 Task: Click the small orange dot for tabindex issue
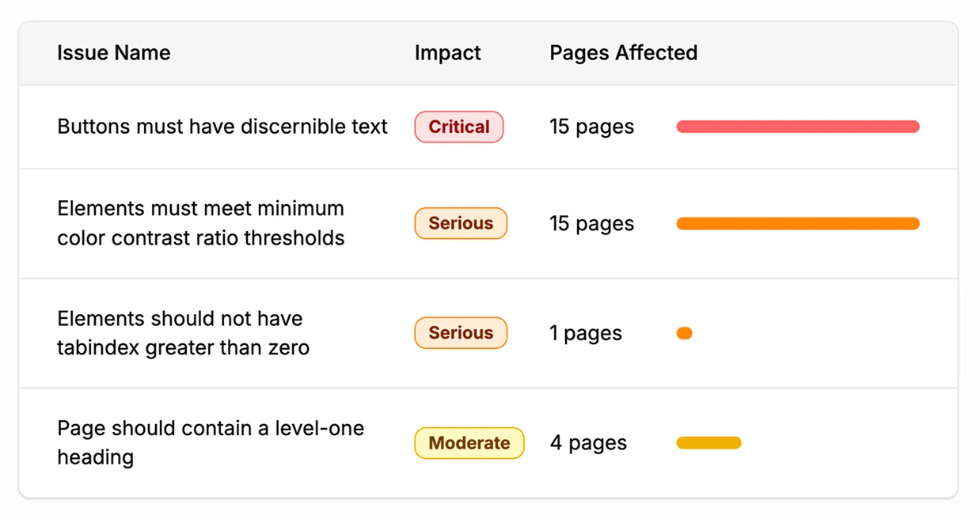pyautogui.click(x=684, y=333)
